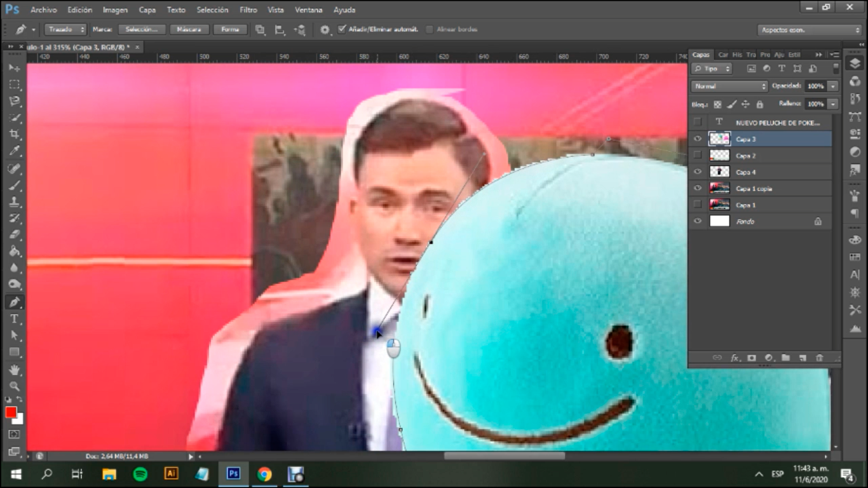This screenshot has width=868, height=488.
Task: Click the Máscara button
Action: click(189, 29)
